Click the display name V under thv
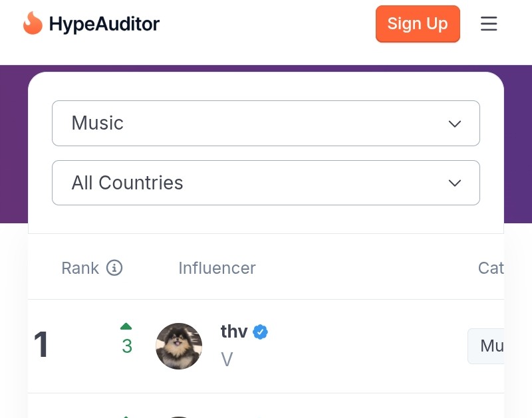The image size is (532, 418). pyautogui.click(x=227, y=360)
